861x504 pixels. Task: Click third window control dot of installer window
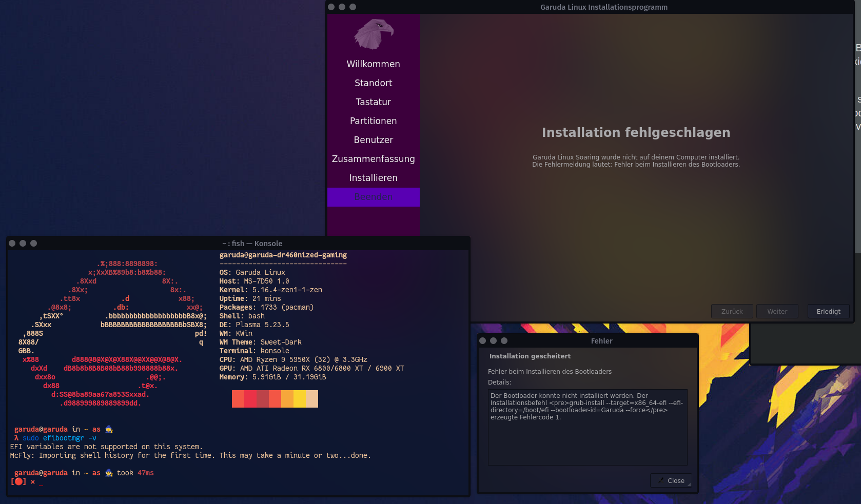[x=353, y=7]
